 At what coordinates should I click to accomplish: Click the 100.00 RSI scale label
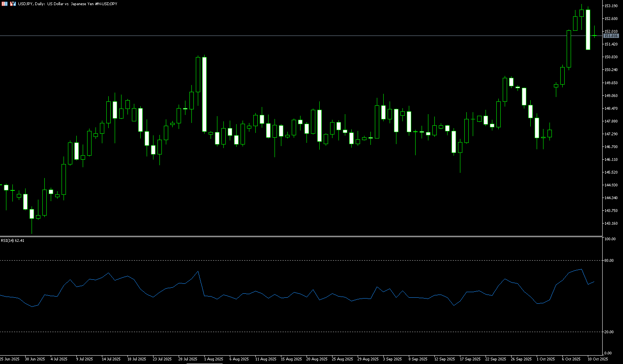click(610, 239)
